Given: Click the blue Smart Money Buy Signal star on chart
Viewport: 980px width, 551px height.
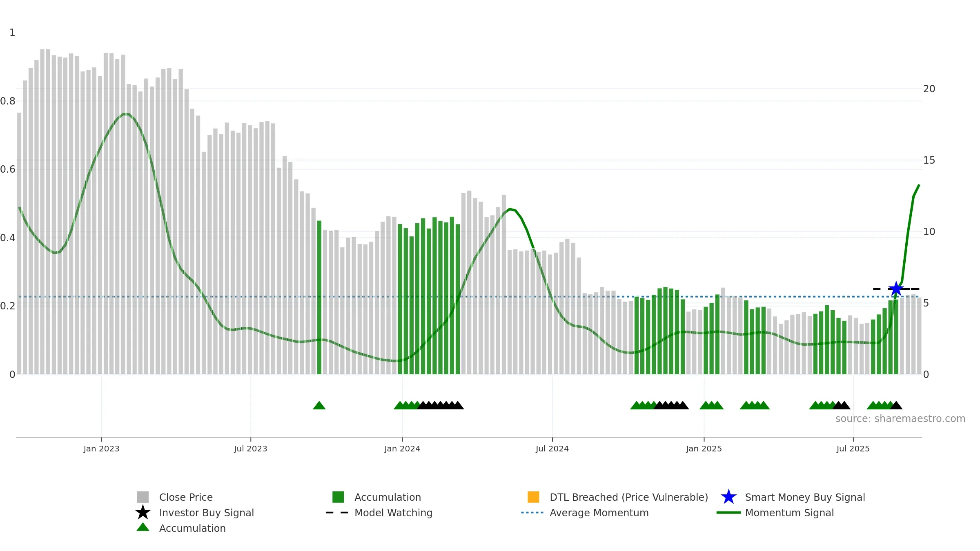Looking at the screenshot, I should (896, 289).
